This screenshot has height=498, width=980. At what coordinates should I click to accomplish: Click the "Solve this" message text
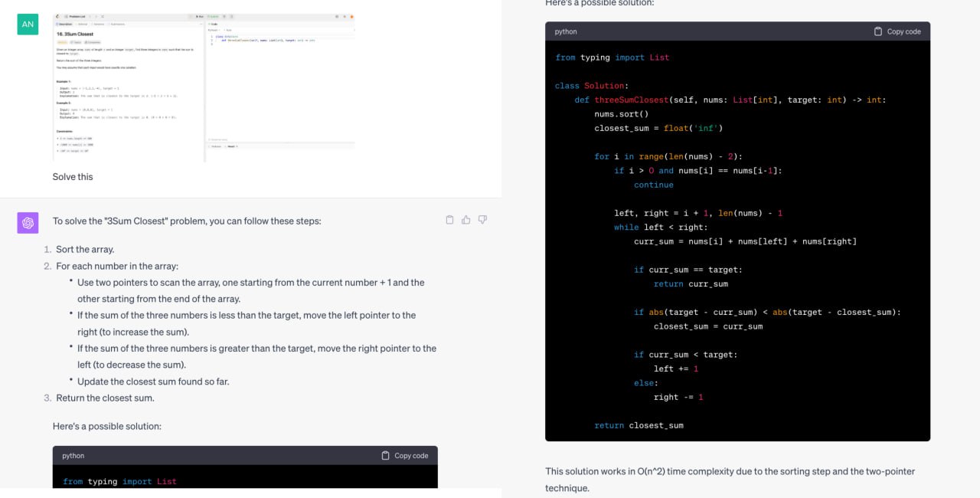(73, 177)
